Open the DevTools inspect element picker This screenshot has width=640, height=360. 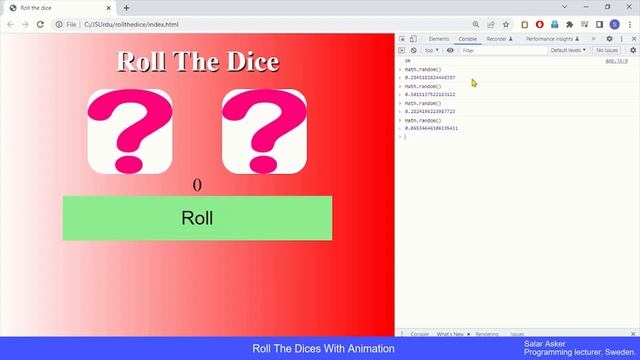tap(402, 39)
